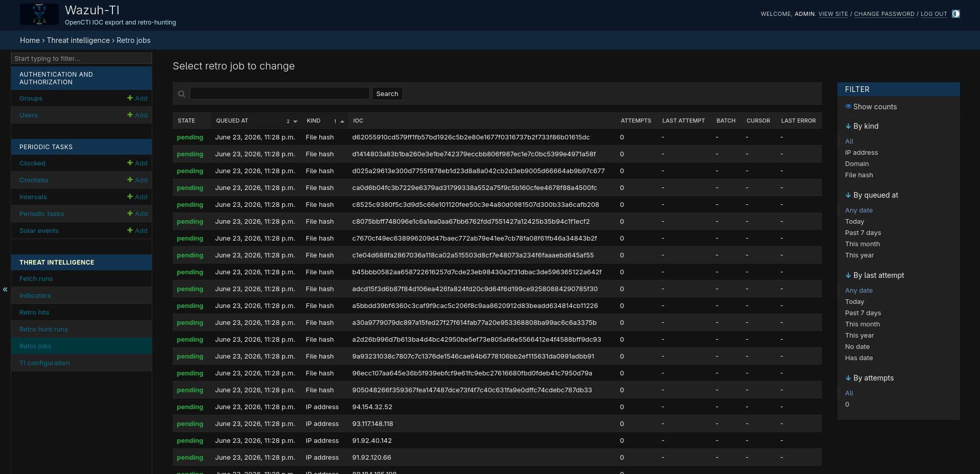
Task: Open the Groups model link
Action: (x=31, y=99)
